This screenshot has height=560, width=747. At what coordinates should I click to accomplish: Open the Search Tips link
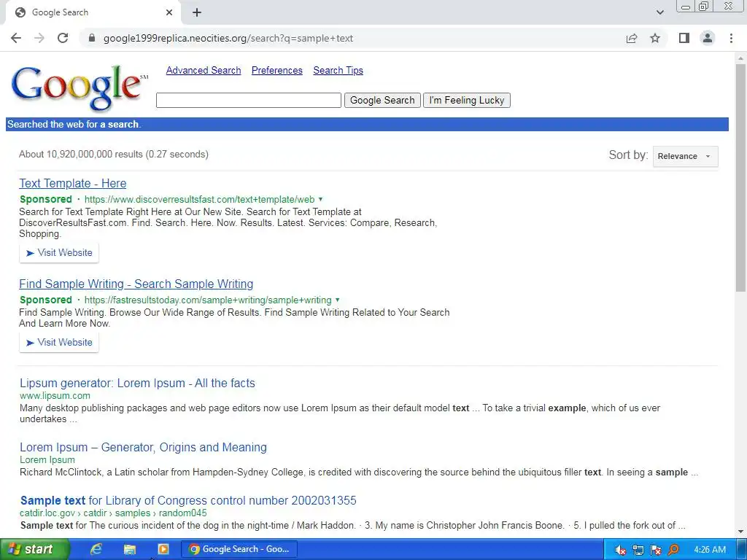338,71
